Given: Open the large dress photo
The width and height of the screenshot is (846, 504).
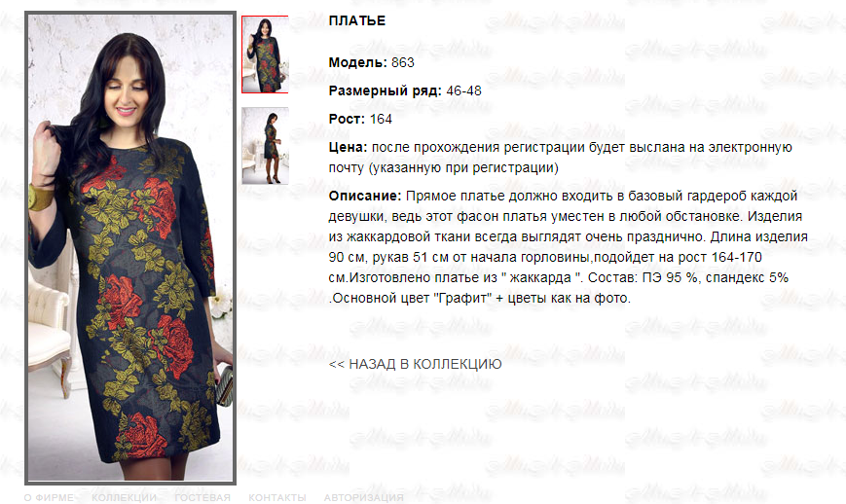Looking at the screenshot, I should point(130,247).
